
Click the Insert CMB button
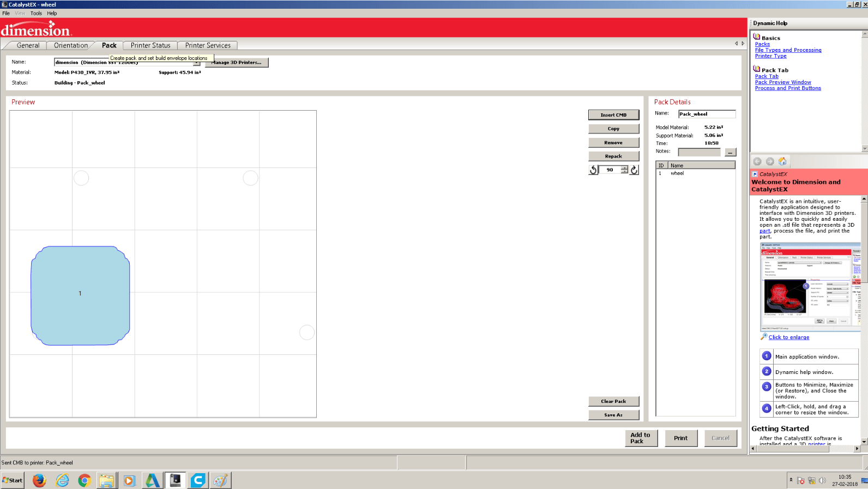click(613, 115)
